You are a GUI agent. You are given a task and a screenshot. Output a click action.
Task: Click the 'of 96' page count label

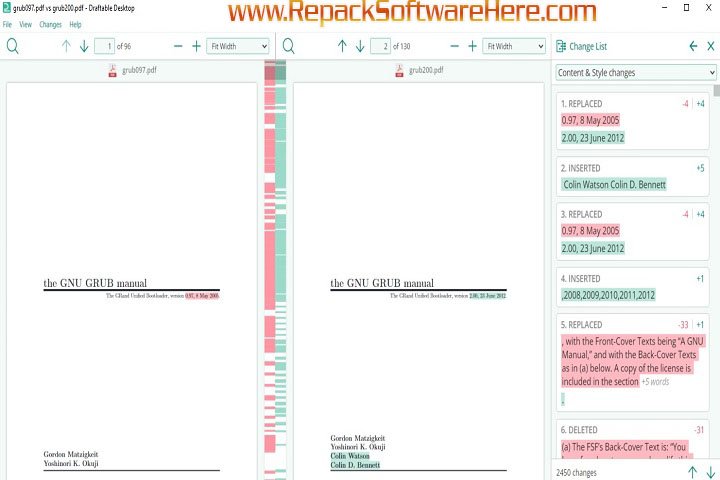(x=124, y=46)
